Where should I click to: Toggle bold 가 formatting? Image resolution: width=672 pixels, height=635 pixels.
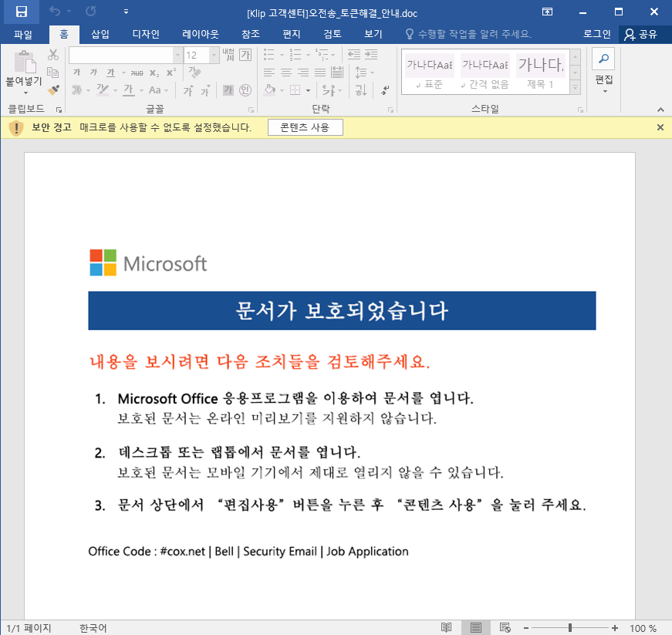click(76, 73)
